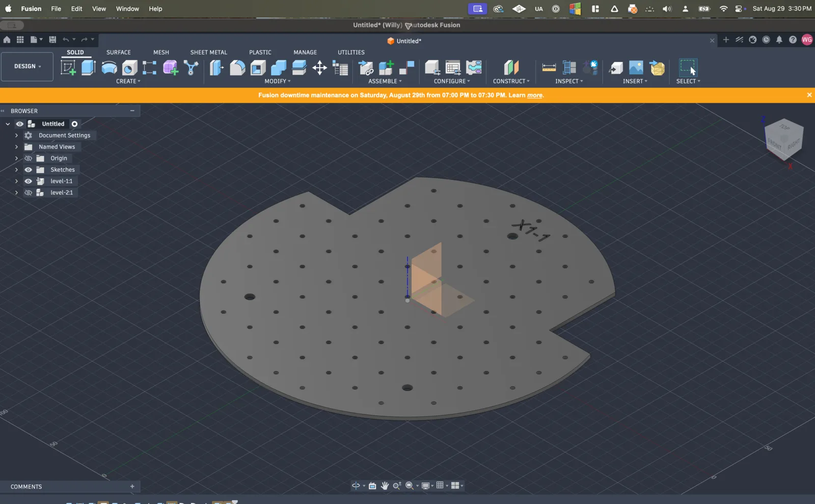815x504 pixels.
Task: Click the ViewCube to reorient view
Action: 783,140
